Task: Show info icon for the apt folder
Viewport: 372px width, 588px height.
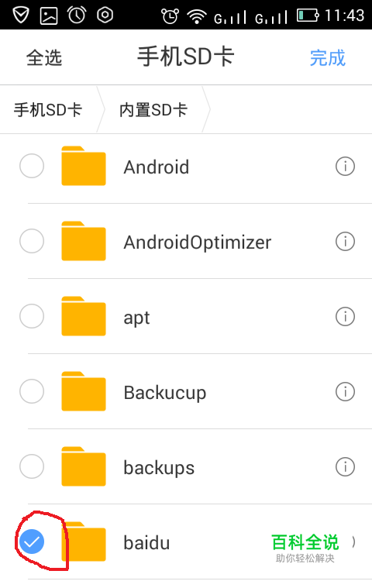Action: 345,317
